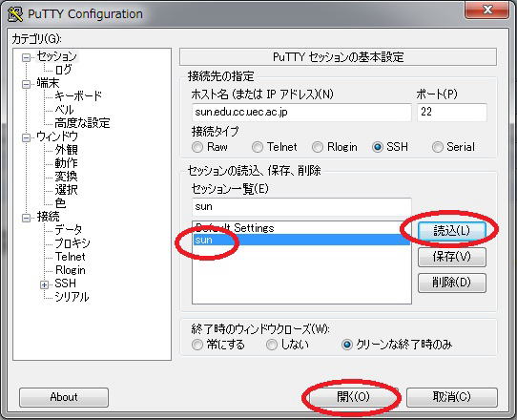The height and width of the screenshot is (420, 517).
Task: Click the 開く(O) open button
Action: (x=353, y=397)
